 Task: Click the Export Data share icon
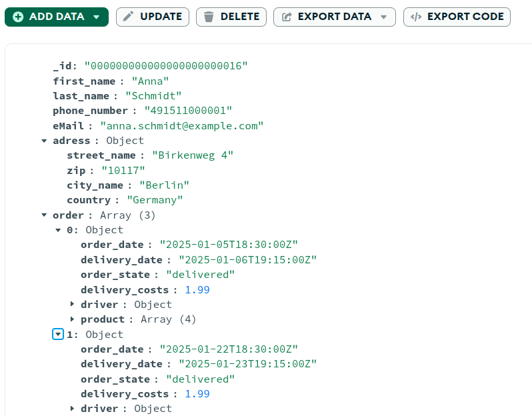287,17
